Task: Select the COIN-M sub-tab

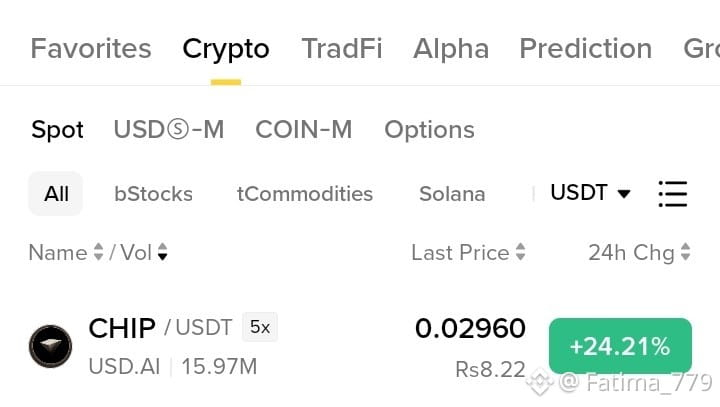Action: (x=304, y=130)
